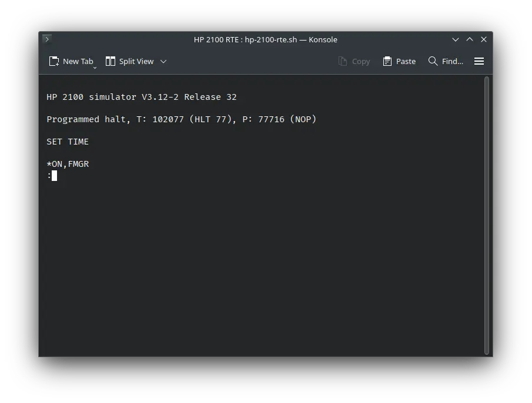
Task: Minimize the Konsole window
Action: (455, 39)
